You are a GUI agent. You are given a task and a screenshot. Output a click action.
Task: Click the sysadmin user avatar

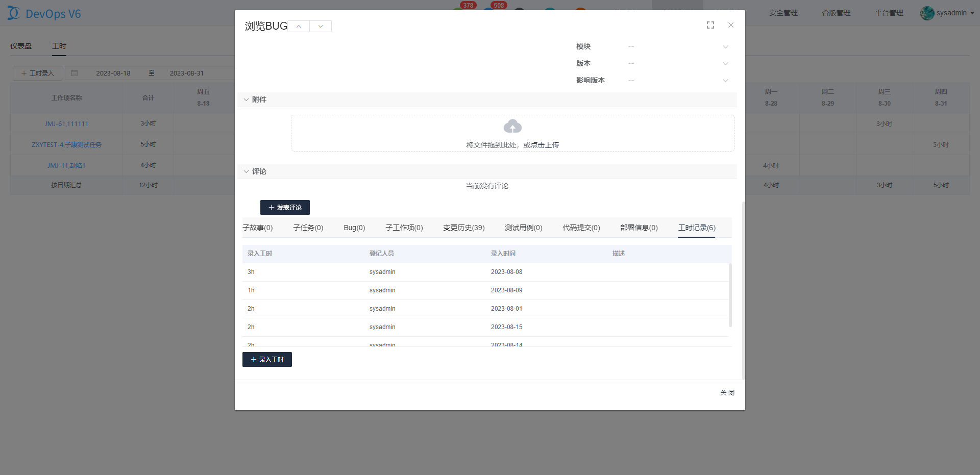pos(927,13)
